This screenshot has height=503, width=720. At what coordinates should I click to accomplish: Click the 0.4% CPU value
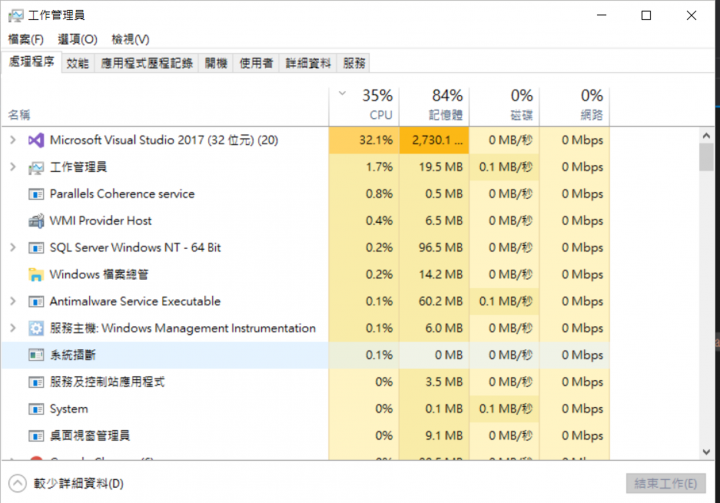pos(379,221)
